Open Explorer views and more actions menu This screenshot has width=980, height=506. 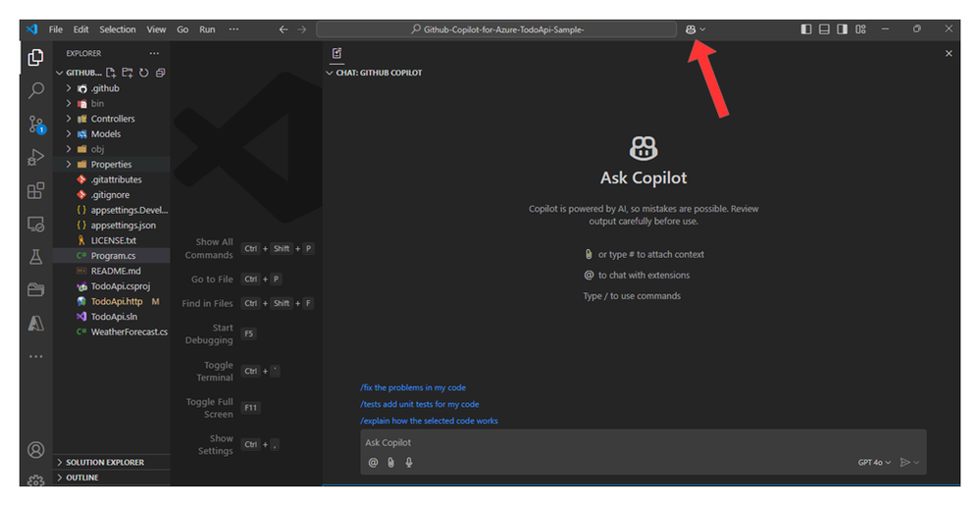point(154,53)
